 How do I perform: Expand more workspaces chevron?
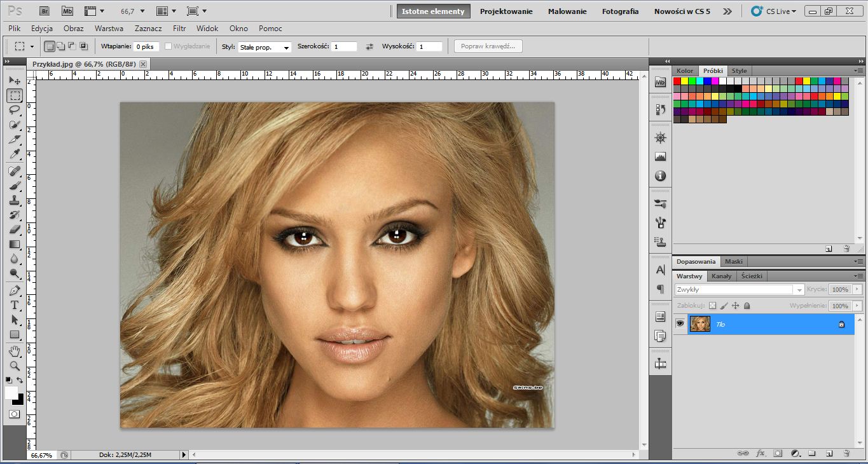[727, 11]
